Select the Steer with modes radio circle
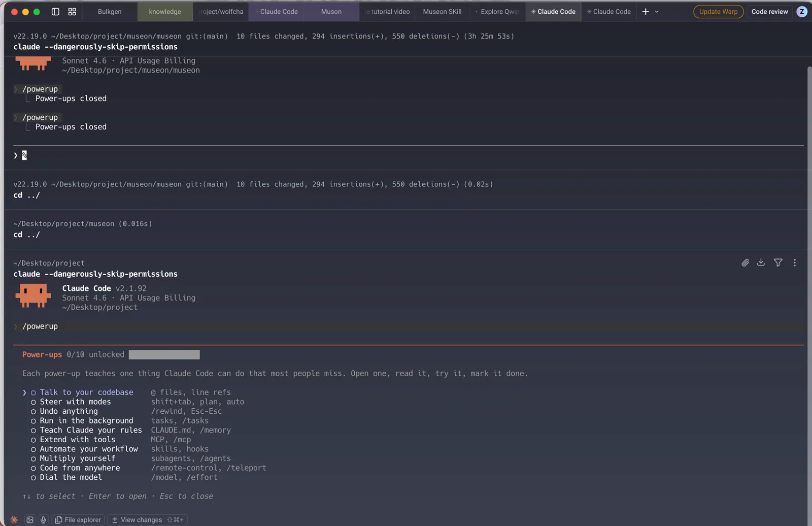This screenshot has height=526, width=812. point(33,402)
